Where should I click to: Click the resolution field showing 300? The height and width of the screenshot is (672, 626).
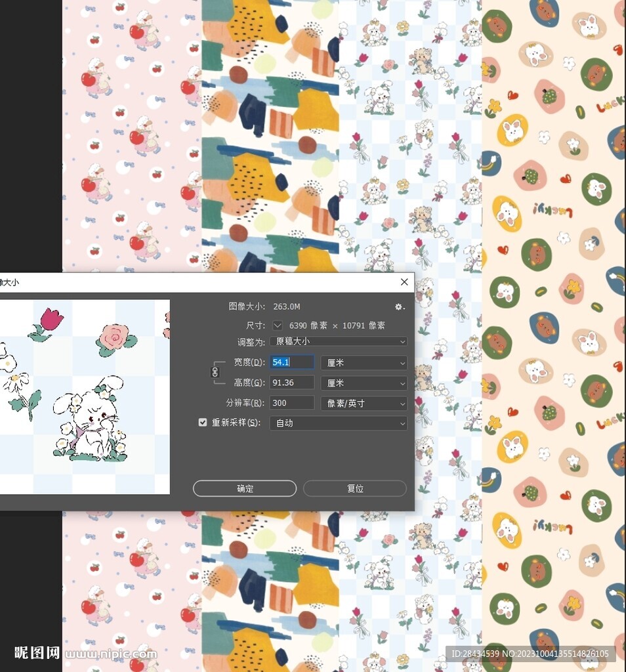[x=291, y=404]
